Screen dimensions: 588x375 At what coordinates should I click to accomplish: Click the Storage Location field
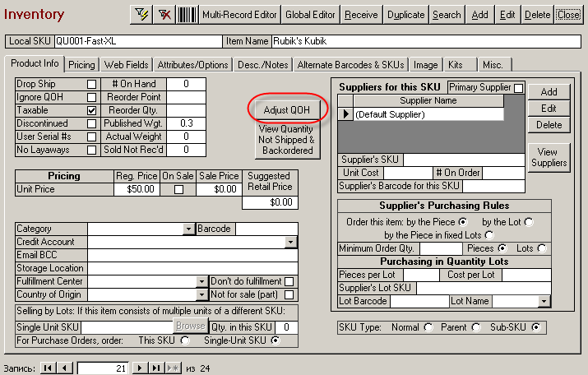[192, 268]
